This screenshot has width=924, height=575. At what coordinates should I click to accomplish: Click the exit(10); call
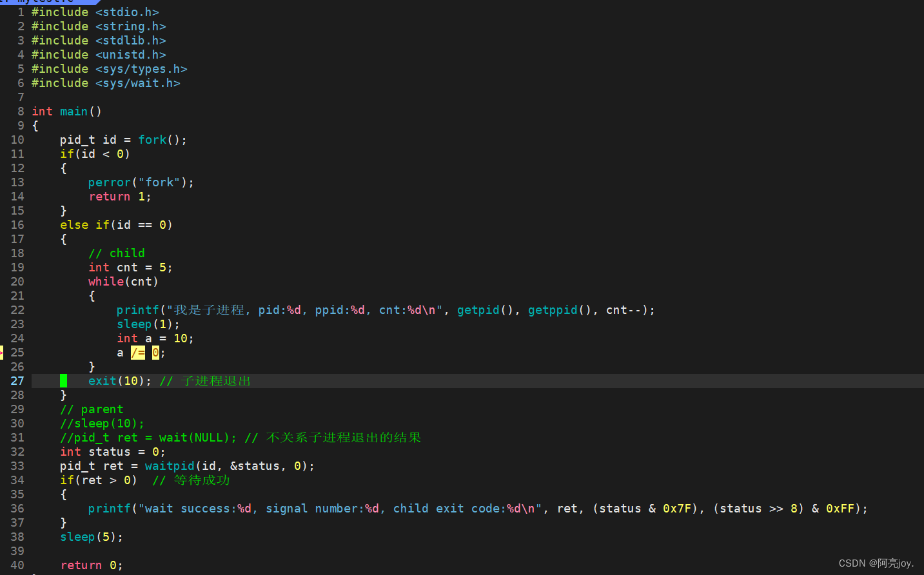120,381
